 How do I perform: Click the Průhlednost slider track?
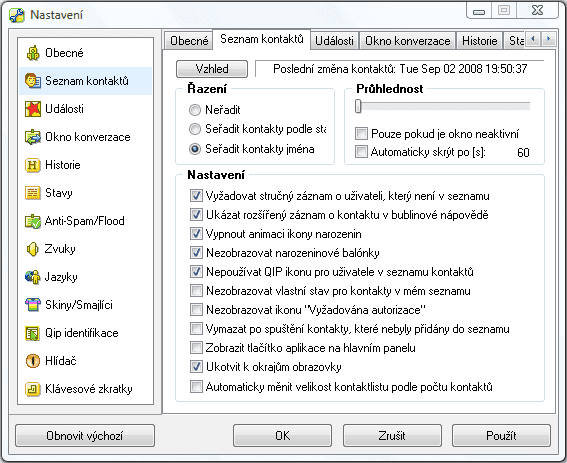click(x=443, y=106)
